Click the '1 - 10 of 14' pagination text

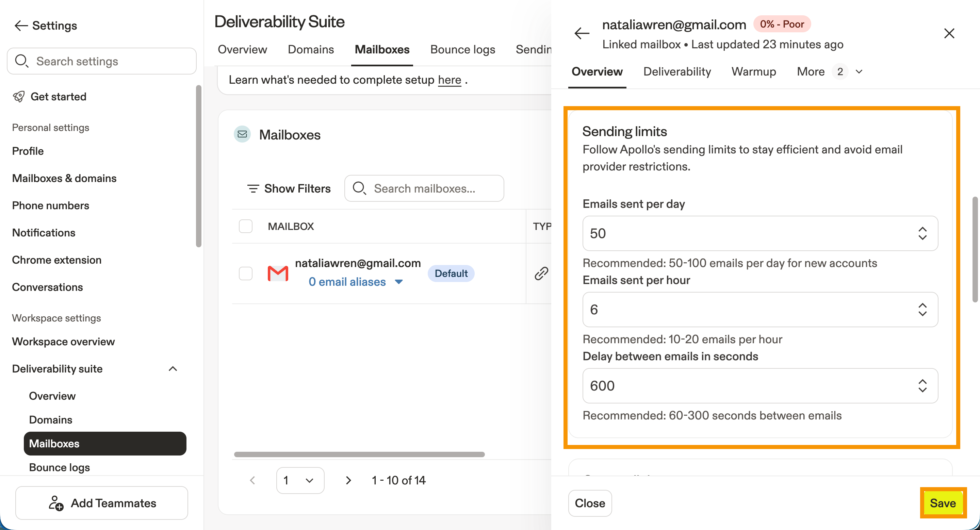pyautogui.click(x=398, y=480)
